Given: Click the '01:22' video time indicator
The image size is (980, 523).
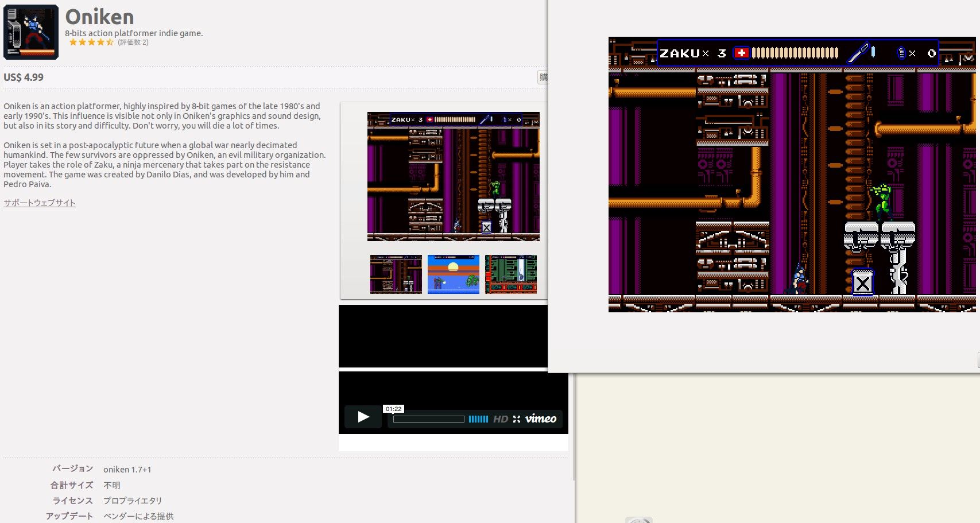Looking at the screenshot, I should click(x=394, y=409).
